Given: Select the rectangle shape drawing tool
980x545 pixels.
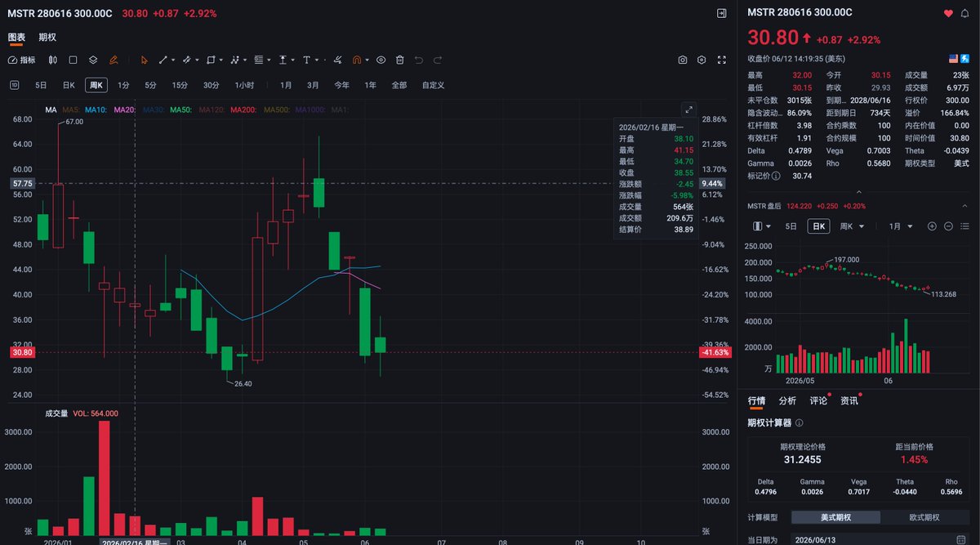Looking at the screenshot, I should pyautogui.click(x=211, y=60).
